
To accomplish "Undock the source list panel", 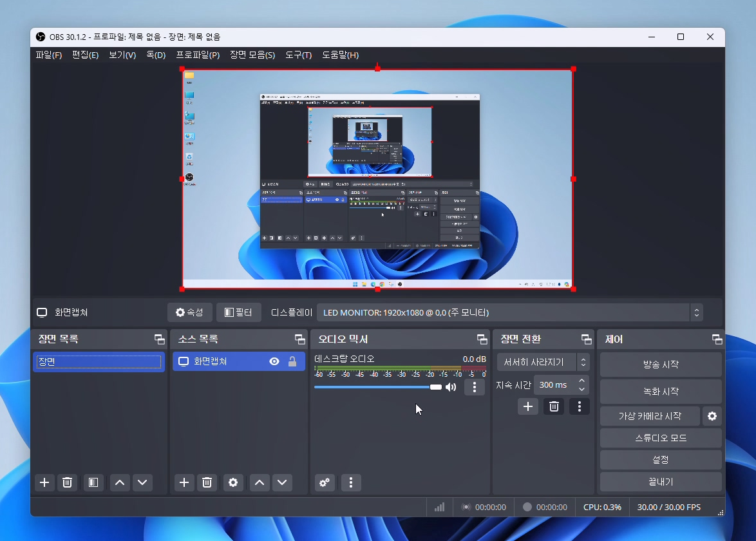I will coord(300,339).
